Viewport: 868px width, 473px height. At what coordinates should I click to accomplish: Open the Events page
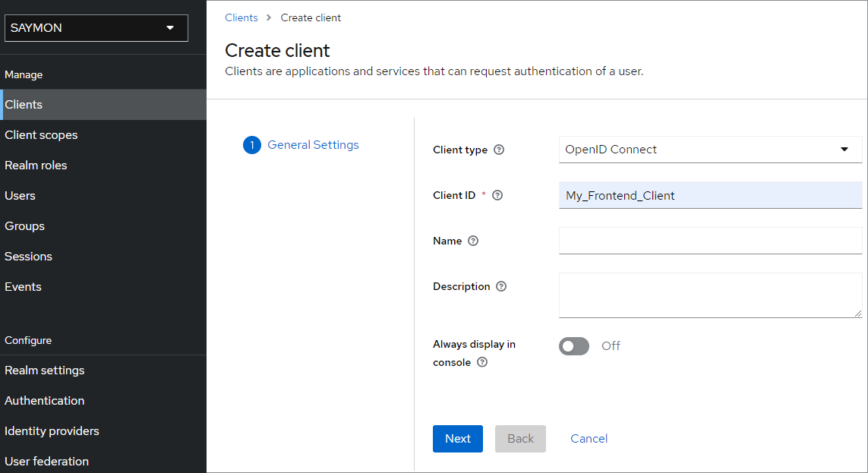103,287
